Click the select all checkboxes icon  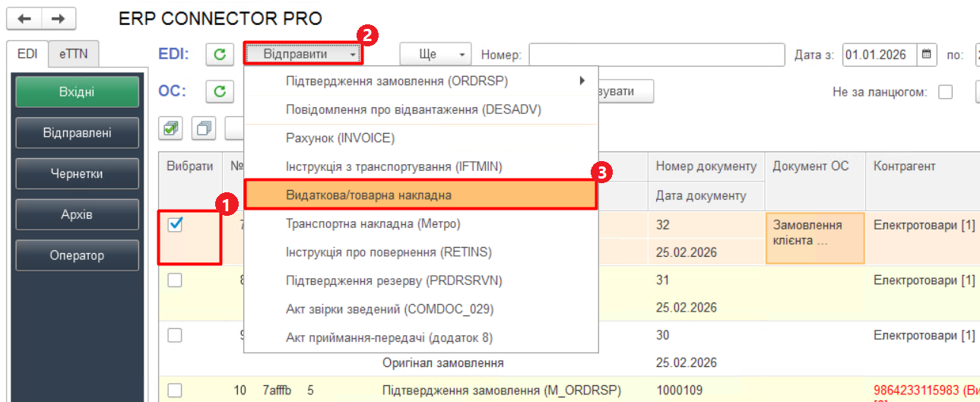pos(171,128)
